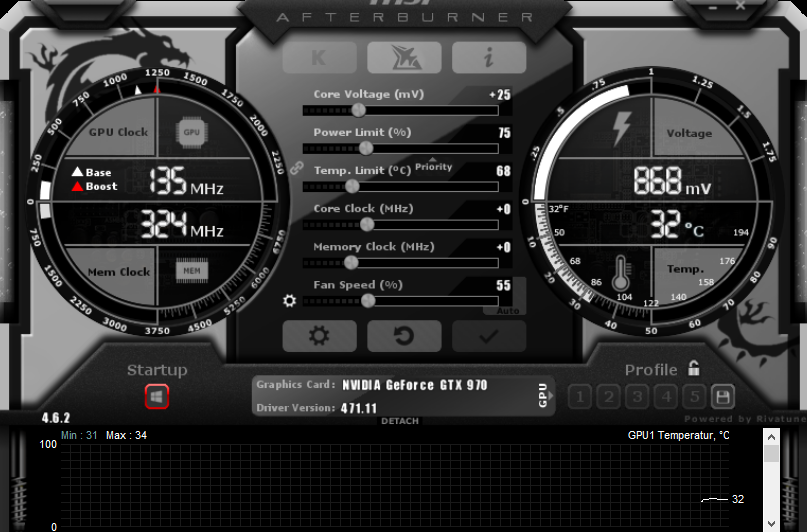Click the Core Clock +0 value field
Screen dimensions: 807x532
point(503,209)
